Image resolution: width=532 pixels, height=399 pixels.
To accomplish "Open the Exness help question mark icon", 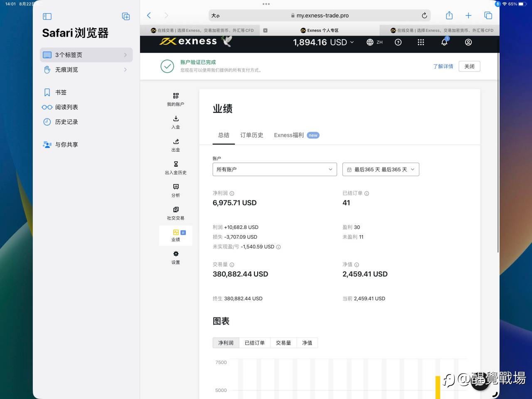I will pyautogui.click(x=398, y=42).
